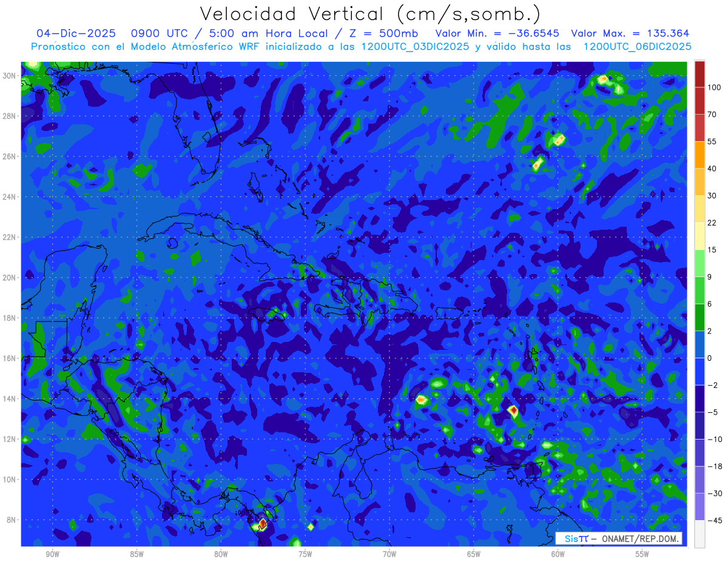Click the longitude axis label "75W"
The width and height of the screenshot is (728, 562).
(x=305, y=554)
